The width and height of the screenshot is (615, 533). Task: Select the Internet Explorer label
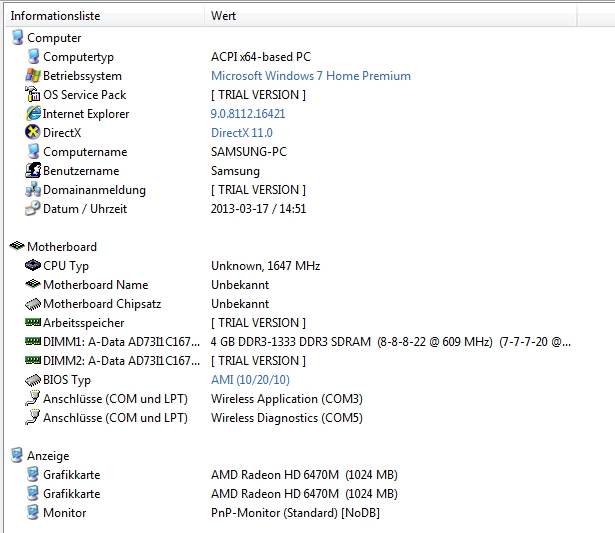point(86,114)
